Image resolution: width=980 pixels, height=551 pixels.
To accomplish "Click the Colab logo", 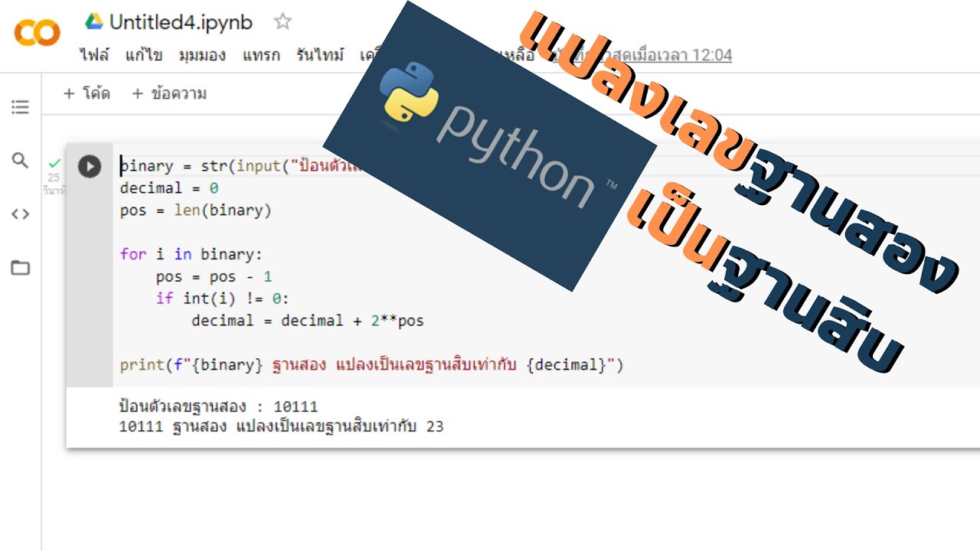I will tap(37, 32).
